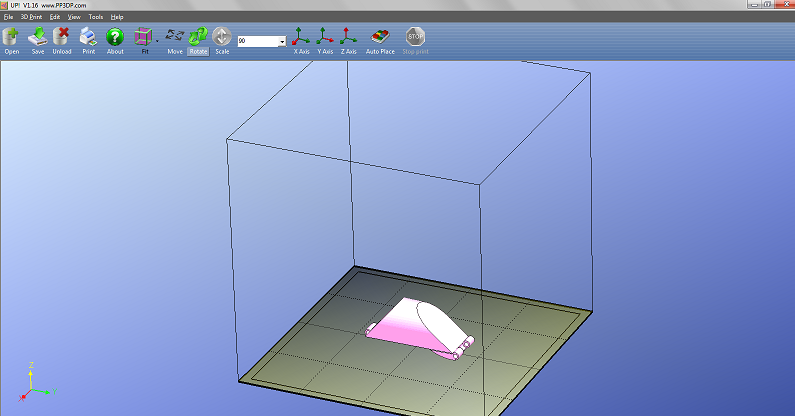Viewport: 795px width, 416px height.
Task: Select the Scale tool
Action: (222, 41)
